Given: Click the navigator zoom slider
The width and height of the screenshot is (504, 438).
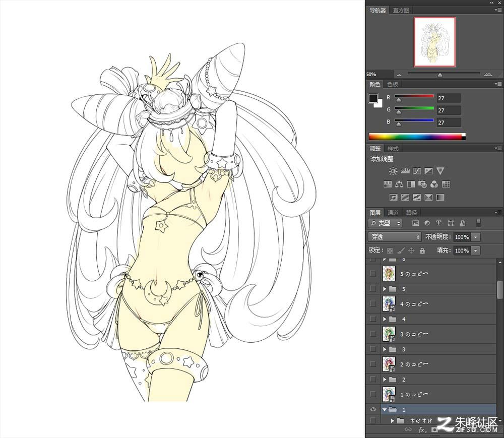Looking at the screenshot, I should [x=444, y=74].
